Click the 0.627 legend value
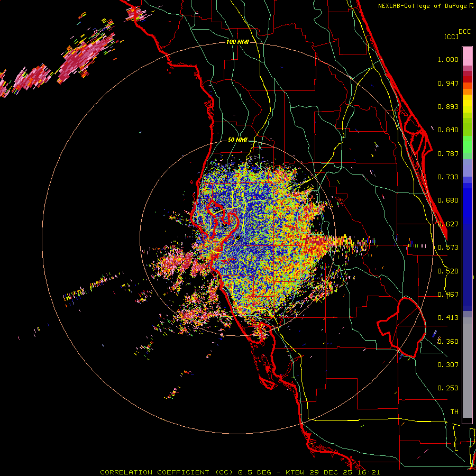The image size is (476, 476). [x=448, y=224]
